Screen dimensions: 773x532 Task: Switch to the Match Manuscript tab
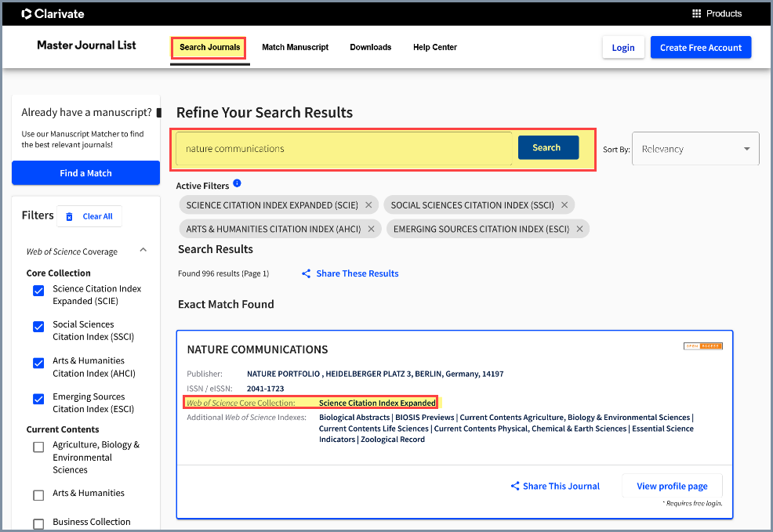click(295, 48)
